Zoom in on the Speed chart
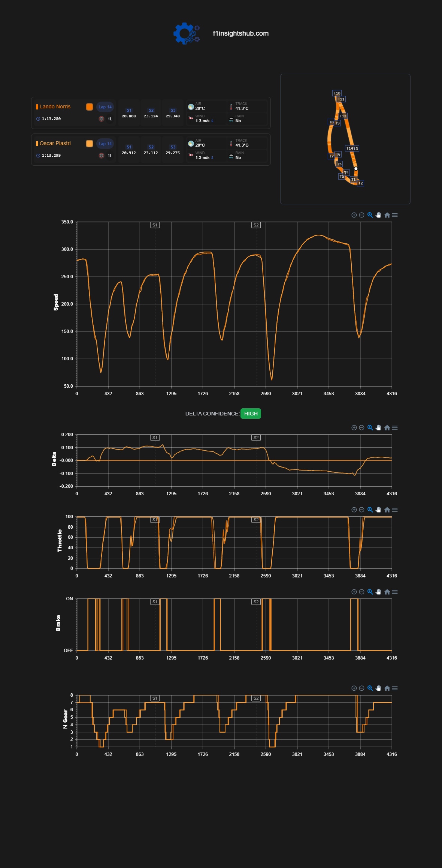Screen dimensions: 442x868 354,215
